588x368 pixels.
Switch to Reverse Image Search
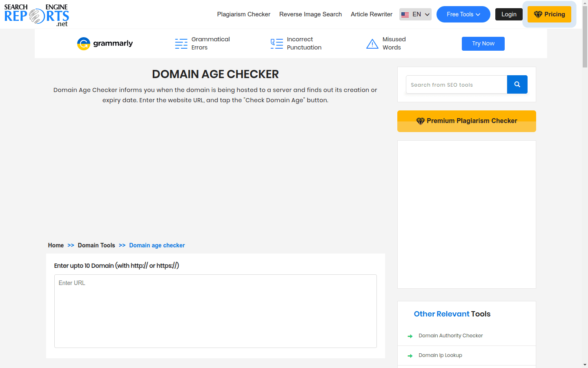pos(310,14)
